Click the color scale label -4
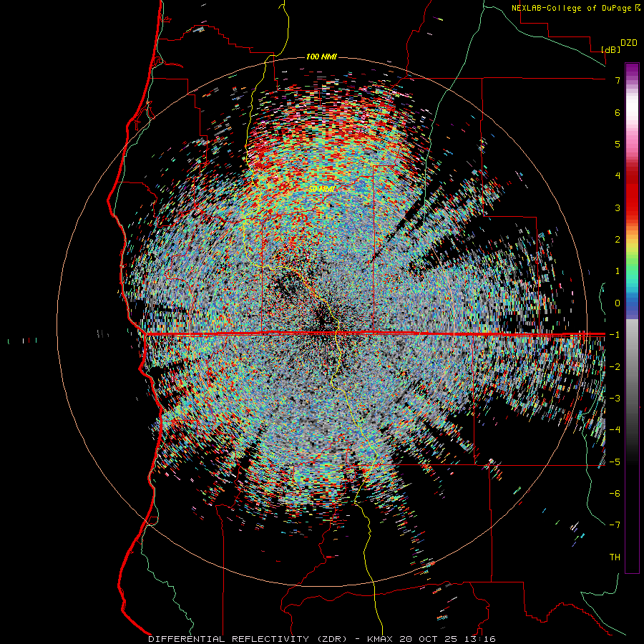Image resolution: width=644 pixels, height=644 pixels. 615,429
